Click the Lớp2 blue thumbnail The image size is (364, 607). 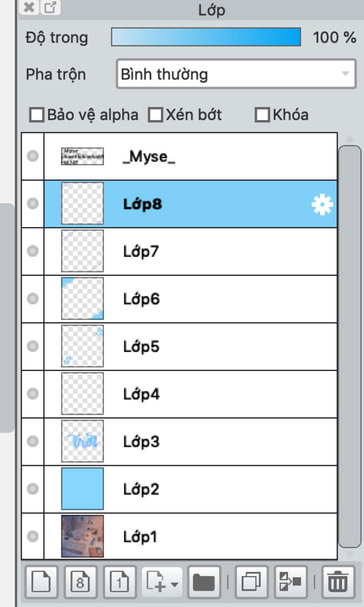pos(82,489)
